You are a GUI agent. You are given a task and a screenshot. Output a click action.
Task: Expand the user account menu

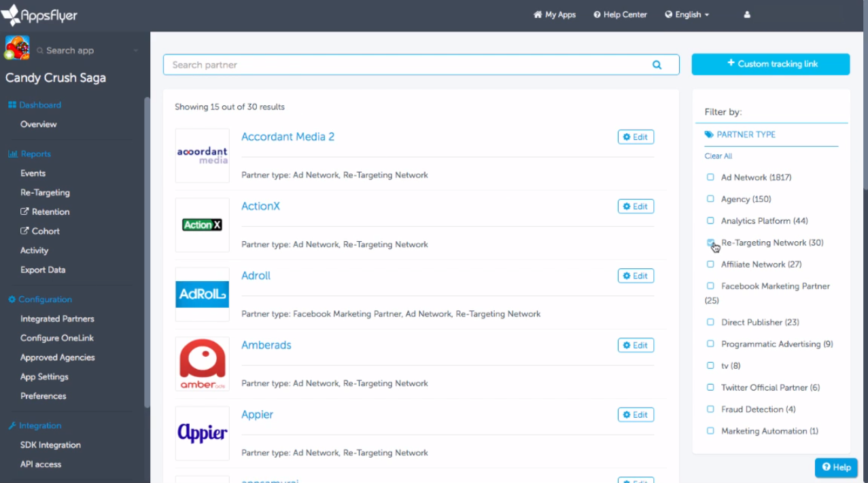click(746, 14)
